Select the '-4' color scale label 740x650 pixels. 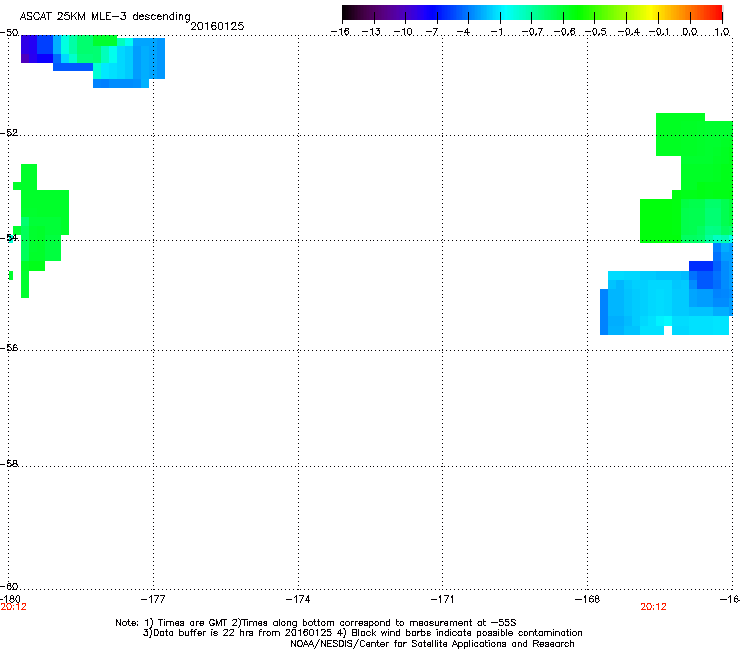463,32
